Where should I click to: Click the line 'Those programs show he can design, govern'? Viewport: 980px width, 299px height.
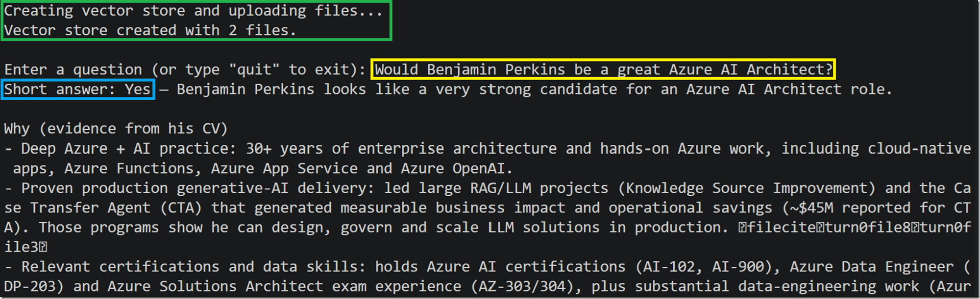pos(488,228)
